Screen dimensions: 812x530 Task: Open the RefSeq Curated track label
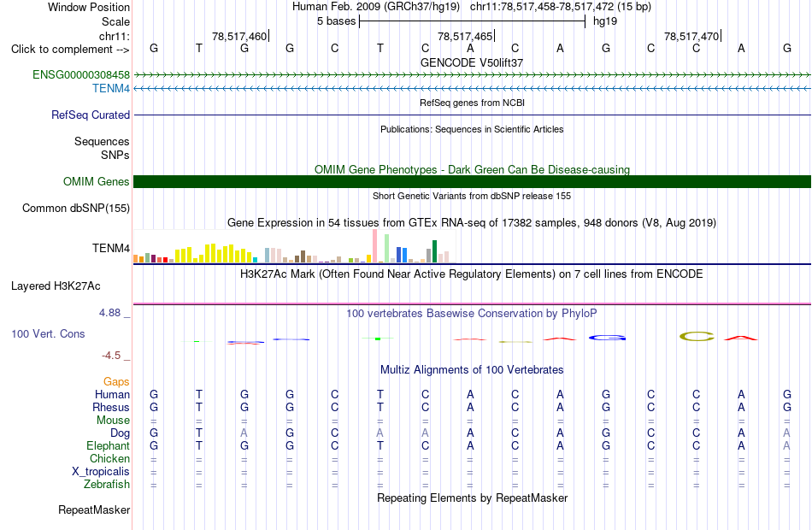[90, 115]
